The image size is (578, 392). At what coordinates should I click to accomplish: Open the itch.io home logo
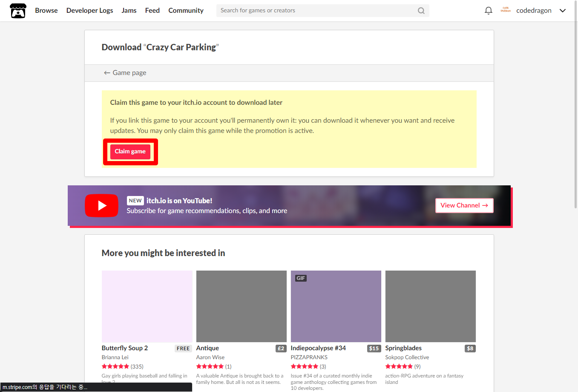click(18, 11)
